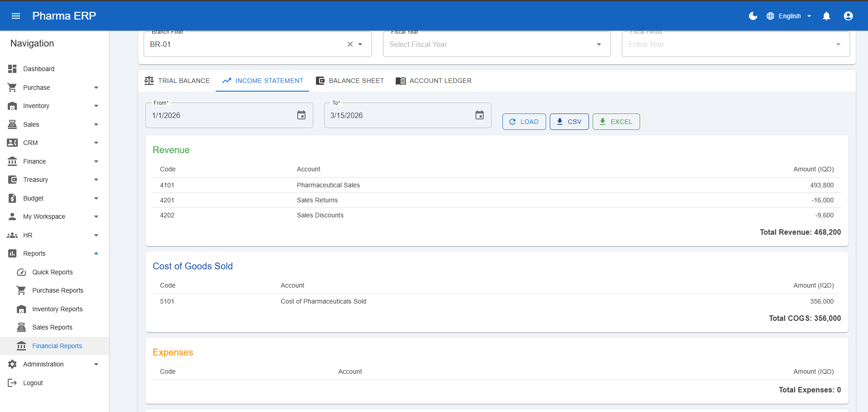Export the income statement as CSV
This screenshot has height=412, width=868.
[x=569, y=122]
